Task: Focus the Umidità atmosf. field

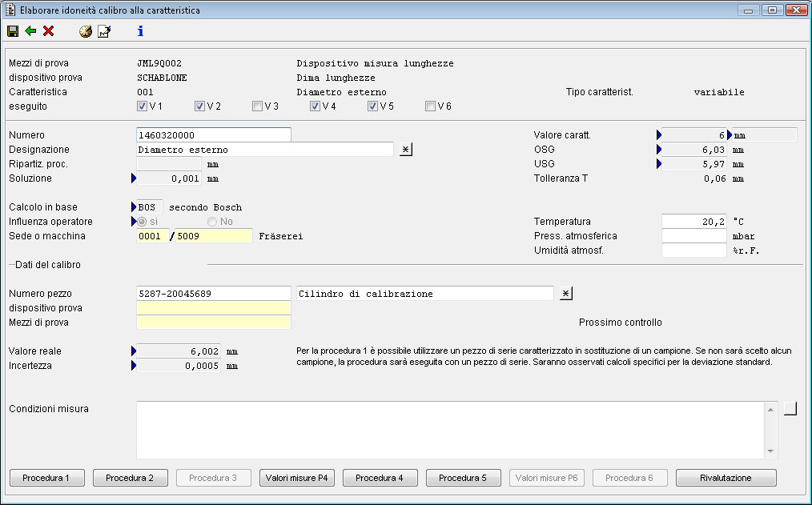Action: click(694, 250)
